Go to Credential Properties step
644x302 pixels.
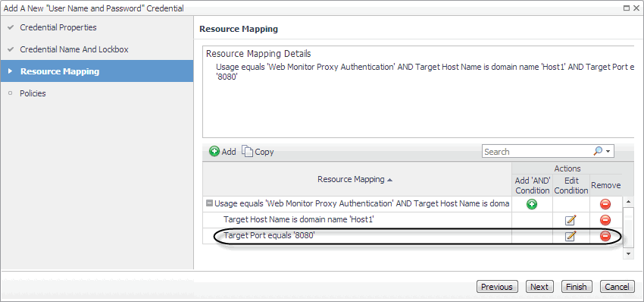pyautogui.click(x=58, y=27)
